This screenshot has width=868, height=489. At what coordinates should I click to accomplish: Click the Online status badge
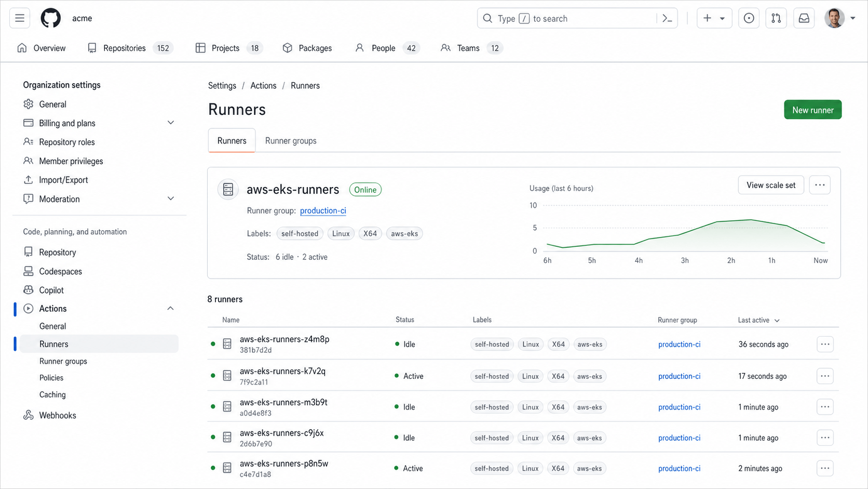365,190
